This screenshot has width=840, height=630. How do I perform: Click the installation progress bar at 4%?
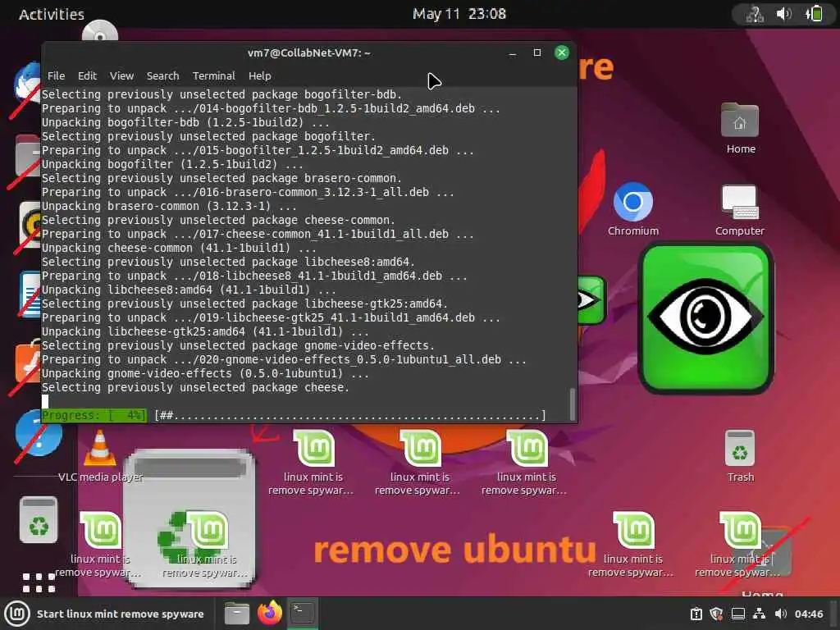point(294,415)
